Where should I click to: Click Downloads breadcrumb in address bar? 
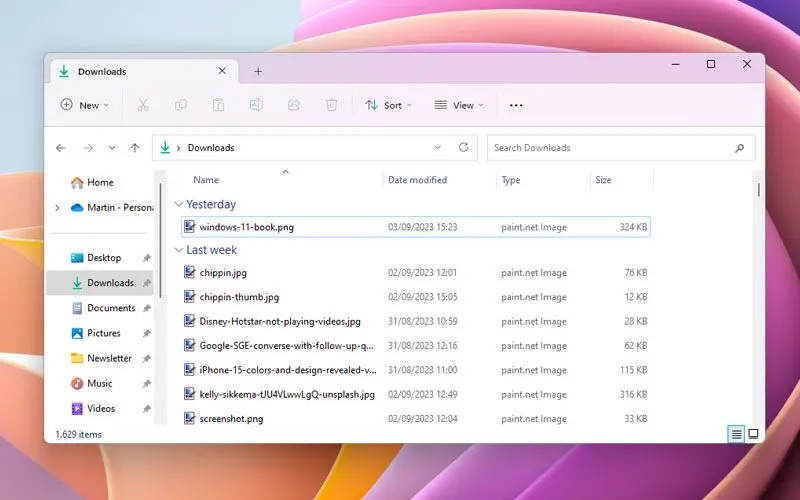[211, 147]
